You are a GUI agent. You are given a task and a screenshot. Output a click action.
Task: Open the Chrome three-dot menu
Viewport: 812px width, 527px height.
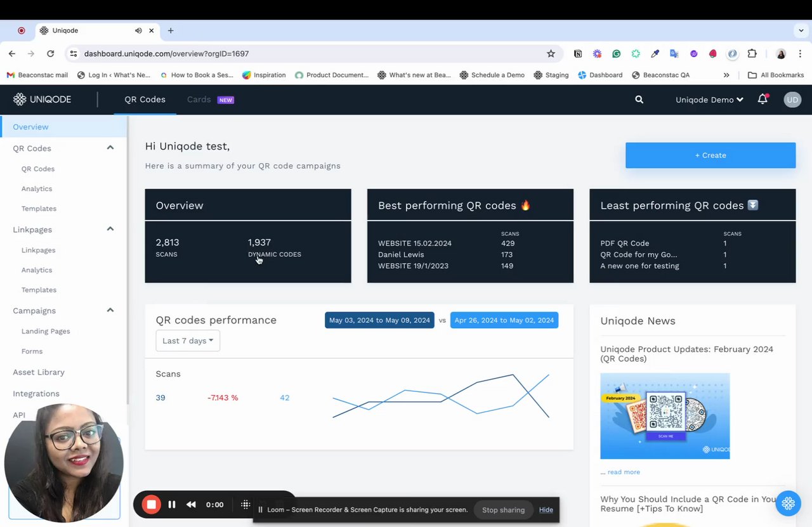click(x=801, y=54)
